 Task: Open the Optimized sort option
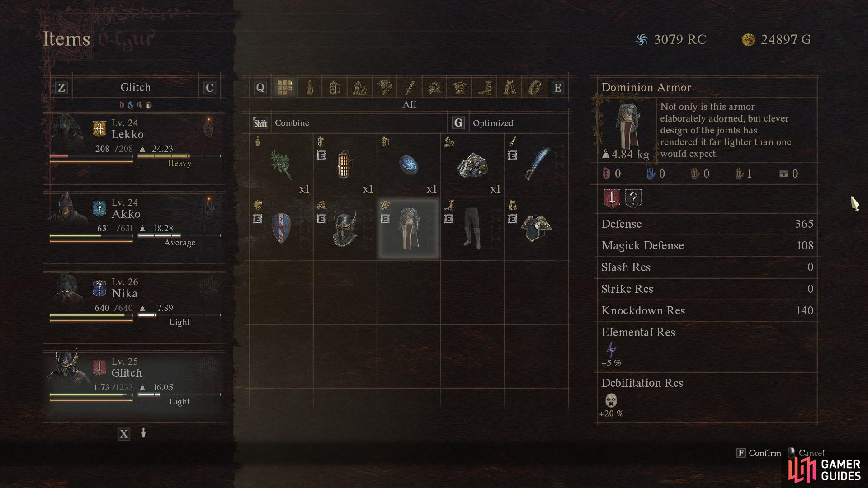[x=482, y=123]
